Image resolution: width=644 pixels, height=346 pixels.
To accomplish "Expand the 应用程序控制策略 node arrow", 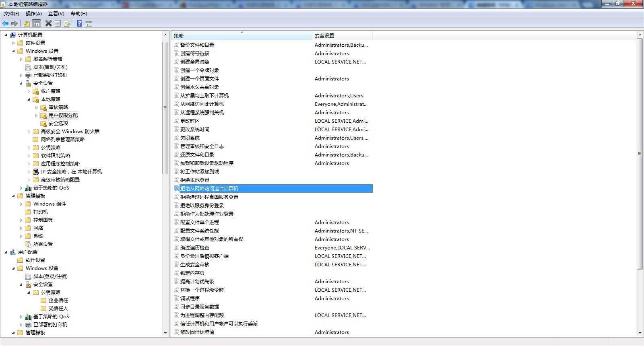I will (x=29, y=164).
